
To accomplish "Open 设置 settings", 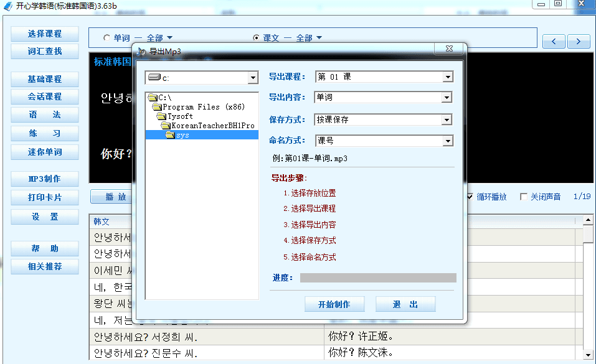I will [x=45, y=217].
